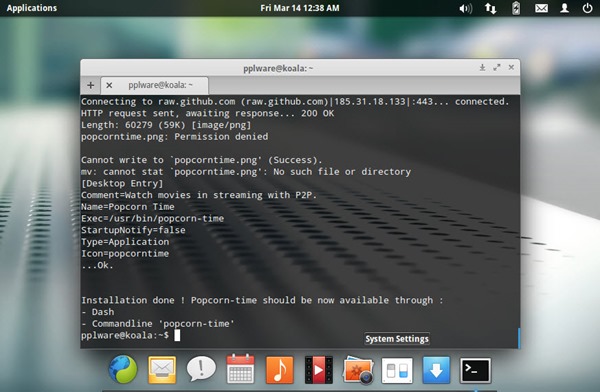Launch the video player from the dock
Viewport: 600px width, 392px height.
pos(318,370)
